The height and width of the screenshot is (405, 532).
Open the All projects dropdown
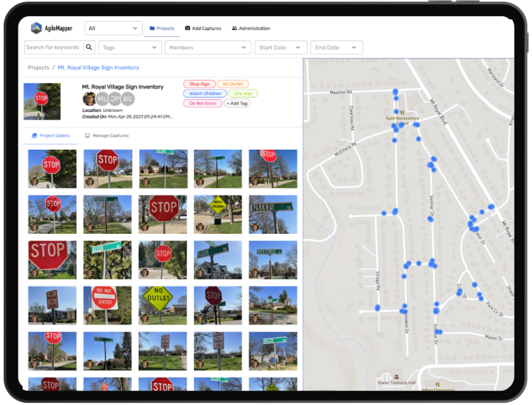pos(113,28)
